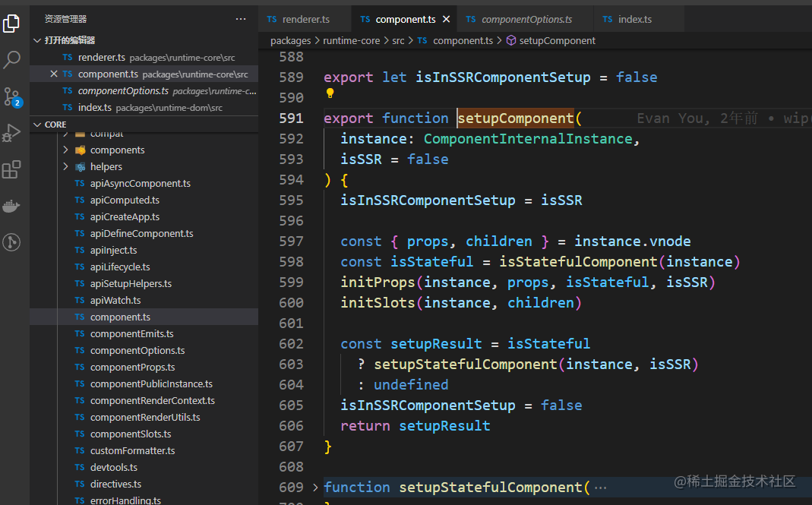812x505 pixels.
Task: Click isInSSRComponentSetup on line 589
Action: [x=503, y=77]
